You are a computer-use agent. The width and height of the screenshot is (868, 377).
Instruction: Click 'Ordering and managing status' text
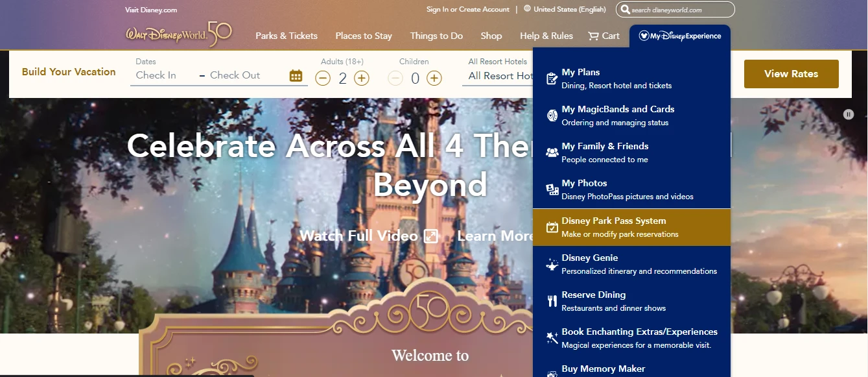[x=615, y=123]
